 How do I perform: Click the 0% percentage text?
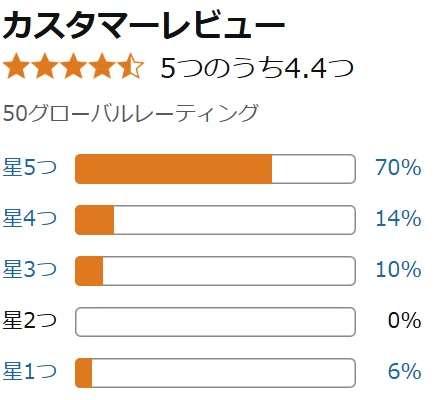pyautogui.click(x=405, y=320)
